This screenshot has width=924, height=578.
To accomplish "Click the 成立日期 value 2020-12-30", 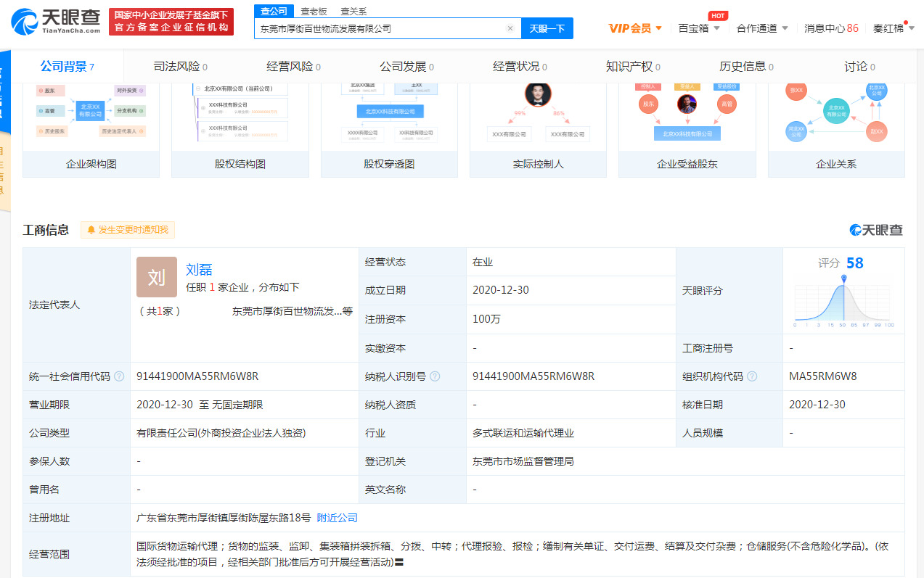I will click(501, 290).
